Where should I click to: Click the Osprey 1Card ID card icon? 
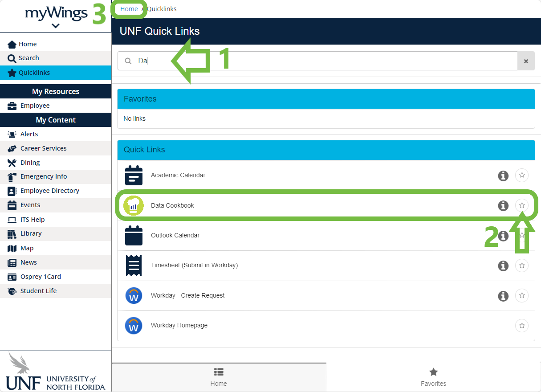tap(12, 277)
